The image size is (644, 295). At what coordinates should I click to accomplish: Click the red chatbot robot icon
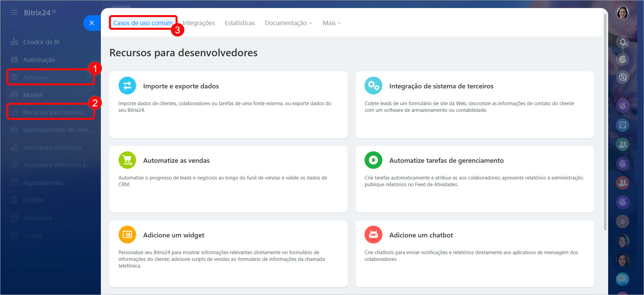[x=373, y=235]
